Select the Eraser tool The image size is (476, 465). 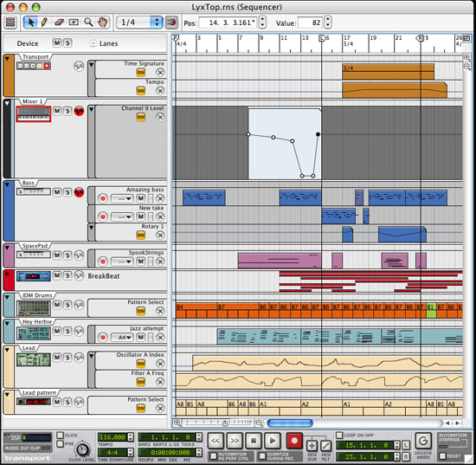pyautogui.click(x=59, y=23)
